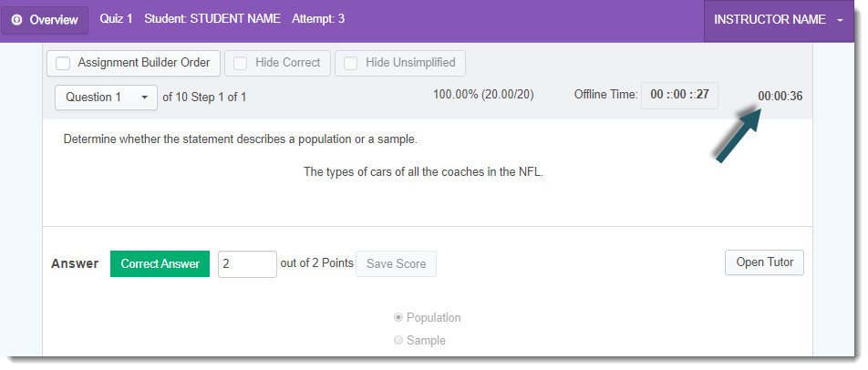Click the NFL coaches cars statement text
Image resolution: width=868 pixels, height=370 pixels.
pyautogui.click(x=424, y=172)
